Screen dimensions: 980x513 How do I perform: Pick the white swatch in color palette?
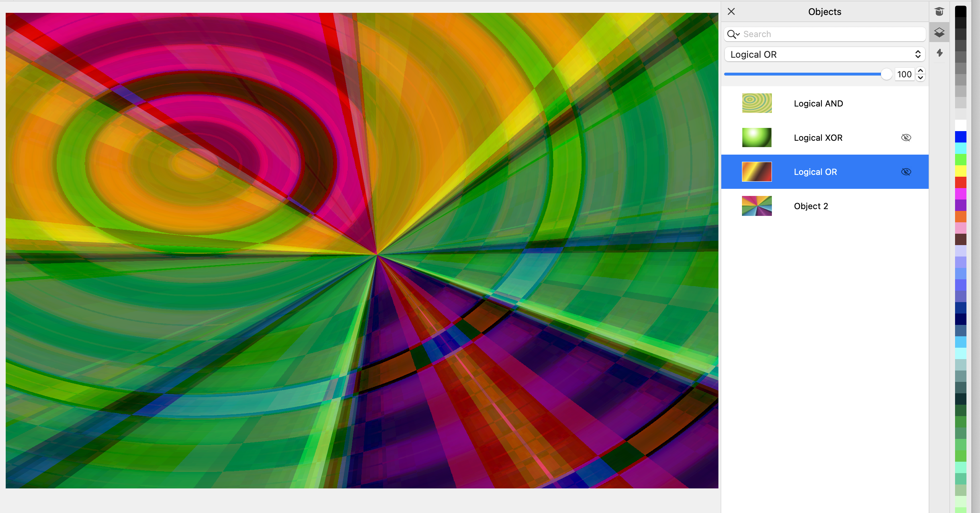pyautogui.click(x=960, y=125)
